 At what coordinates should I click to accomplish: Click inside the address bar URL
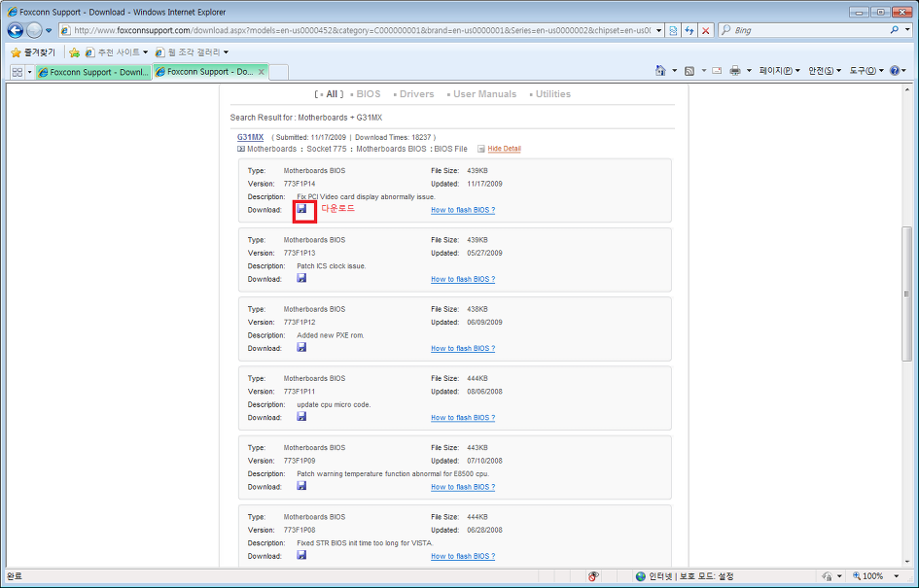362,30
